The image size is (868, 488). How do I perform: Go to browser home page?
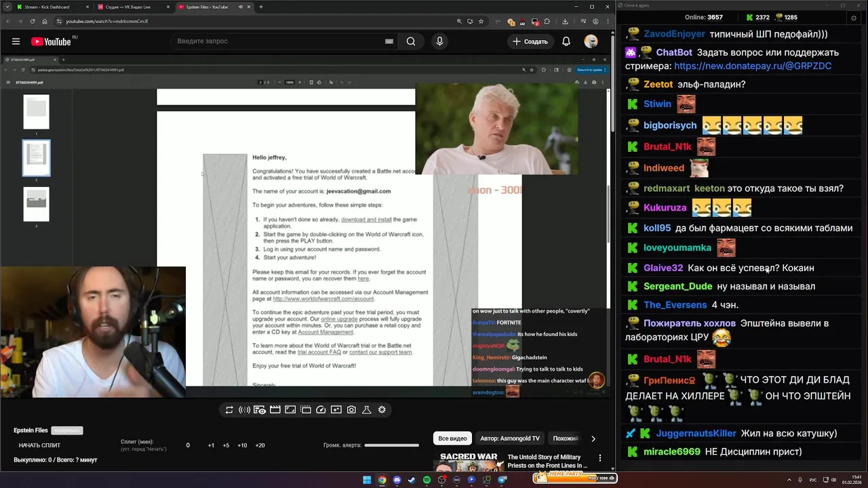[45, 21]
